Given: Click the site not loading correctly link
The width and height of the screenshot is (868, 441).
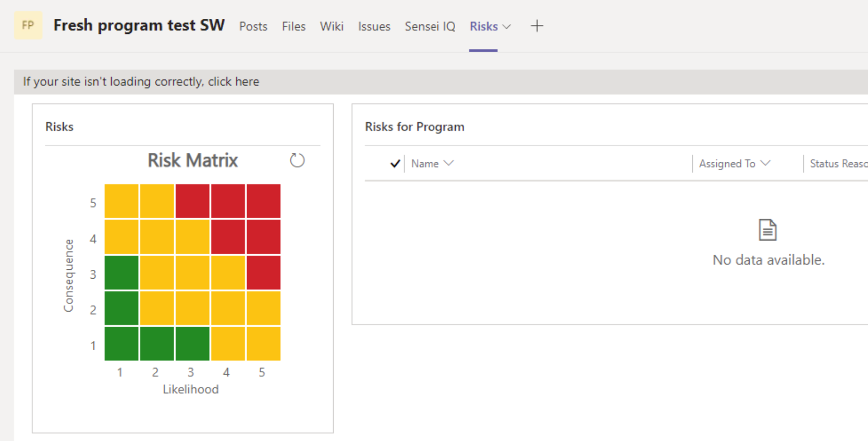Looking at the screenshot, I should tap(141, 82).
